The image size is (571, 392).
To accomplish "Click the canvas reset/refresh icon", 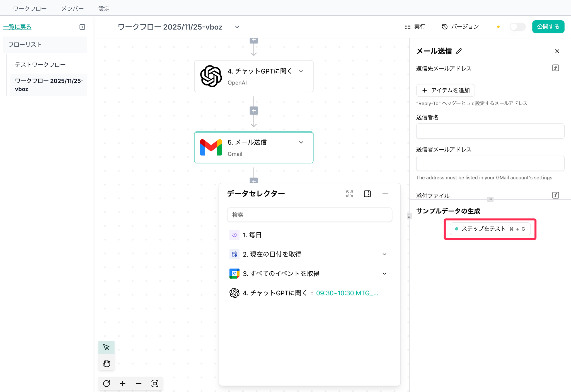I will tap(106, 384).
